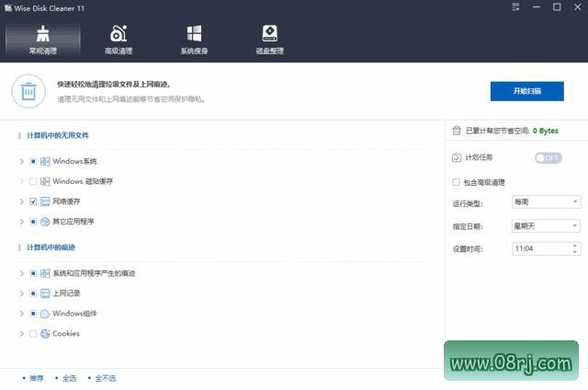This screenshot has height=390, width=588.
Task: Select the 上网记录 label
Action: tap(66, 293)
